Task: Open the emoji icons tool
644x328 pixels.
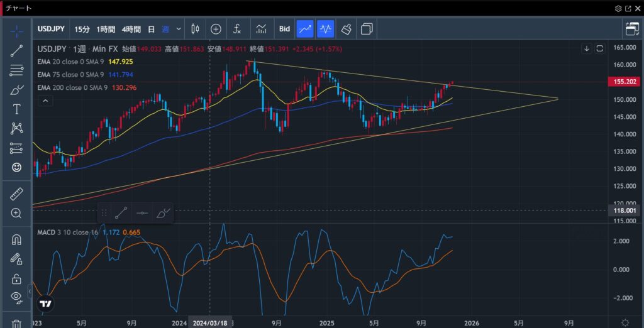Action: (16, 168)
